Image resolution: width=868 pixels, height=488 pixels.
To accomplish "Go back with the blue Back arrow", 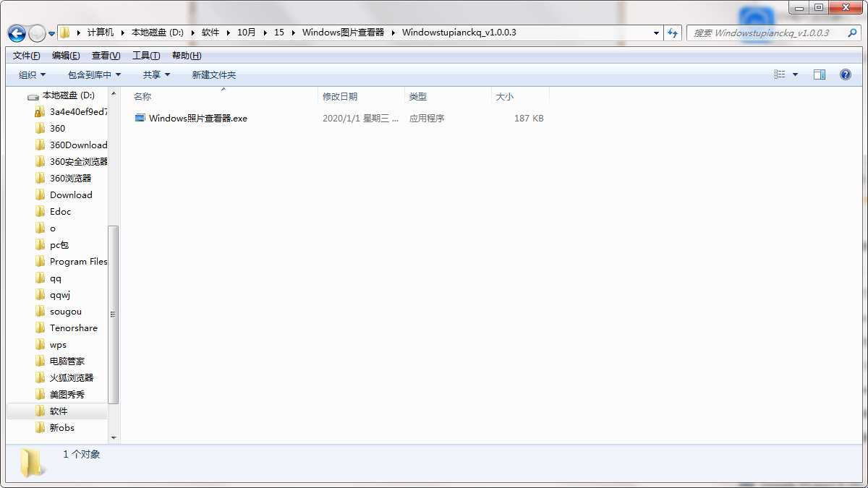I will [17, 33].
